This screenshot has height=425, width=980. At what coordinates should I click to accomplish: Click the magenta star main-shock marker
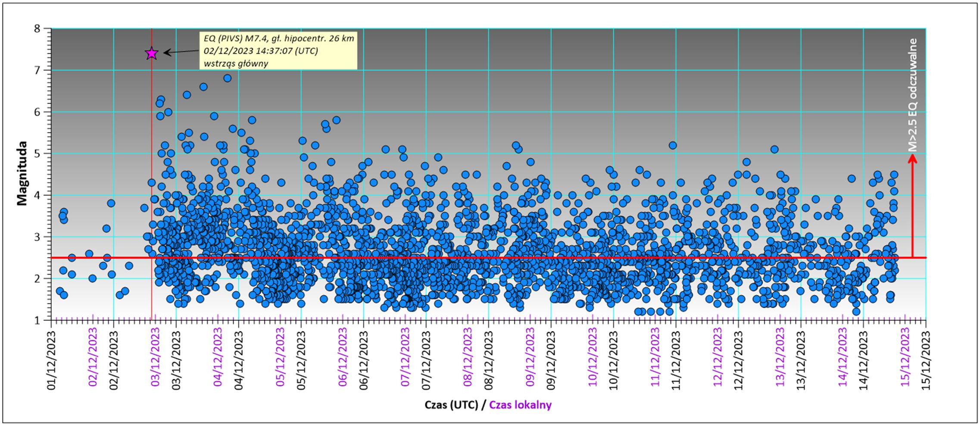(x=151, y=53)
